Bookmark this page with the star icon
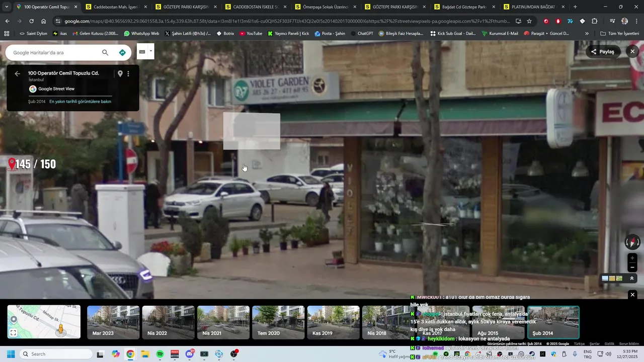This screenshot has height=362, width=644. point(529,21)
